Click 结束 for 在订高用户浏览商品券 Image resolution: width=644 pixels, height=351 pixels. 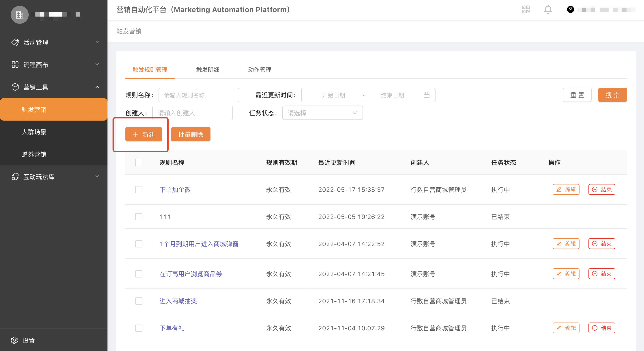602,274
